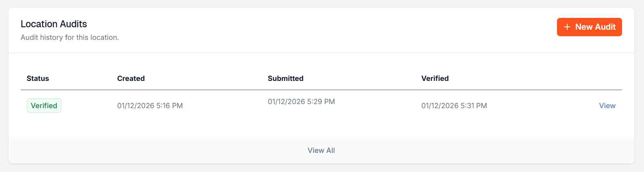Select created date 01/12/2026 5:16 PM
The image size is (644, 172).
150,106
